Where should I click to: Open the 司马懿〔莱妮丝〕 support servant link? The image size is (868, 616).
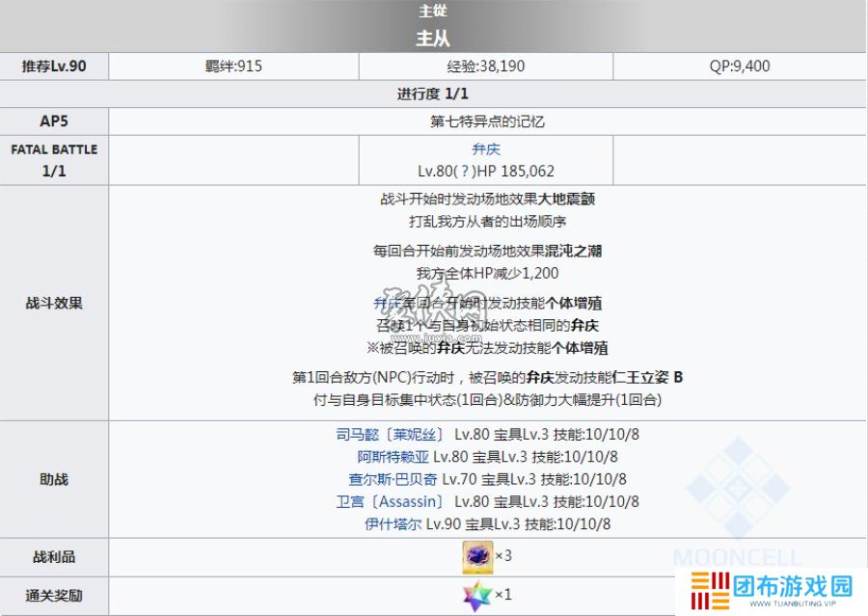pos(390,435)
